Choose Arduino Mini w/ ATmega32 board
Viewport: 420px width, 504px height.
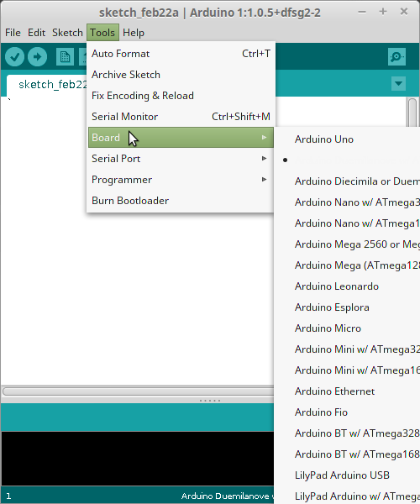click(348, 349)
